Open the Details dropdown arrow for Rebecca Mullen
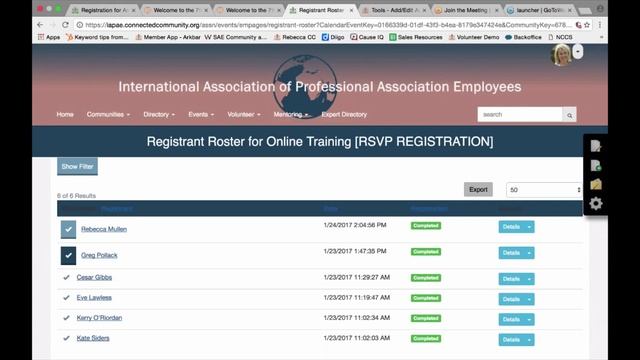 click(x=529, y=227)
